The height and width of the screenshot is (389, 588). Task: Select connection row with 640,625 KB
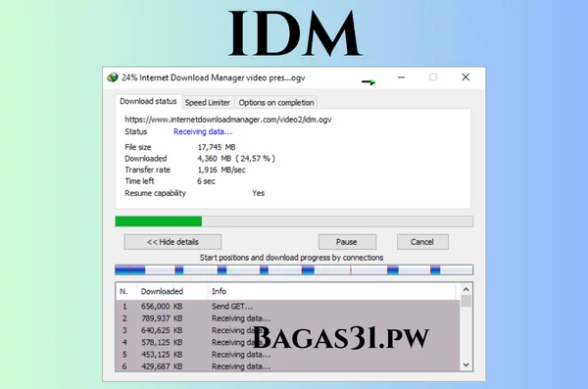(287, 330)
